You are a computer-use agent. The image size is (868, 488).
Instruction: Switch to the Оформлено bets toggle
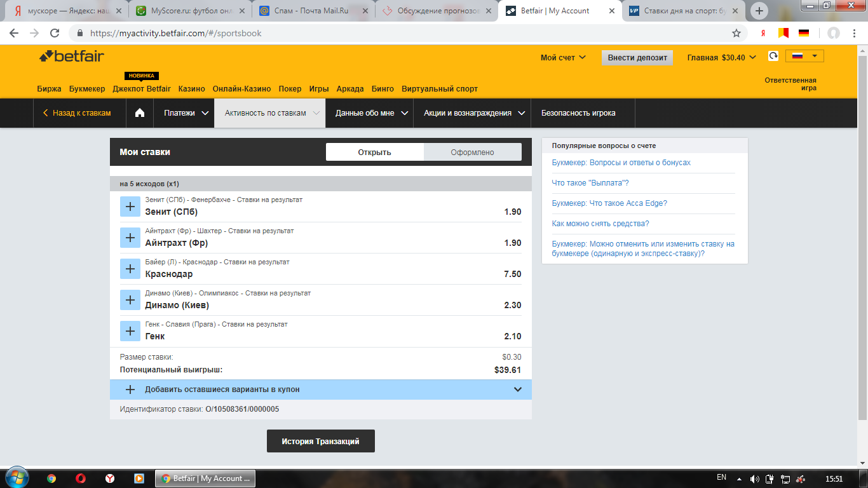coord(472,152)
